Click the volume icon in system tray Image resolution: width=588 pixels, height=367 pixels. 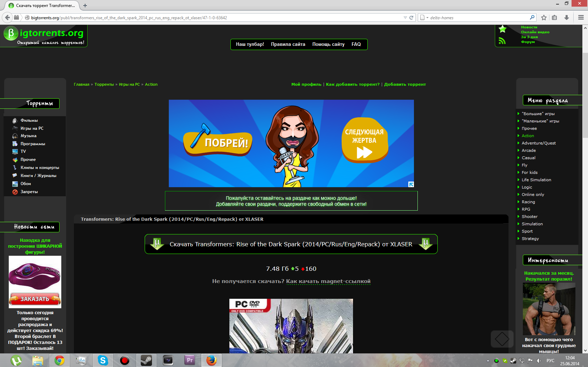[539, 361]
